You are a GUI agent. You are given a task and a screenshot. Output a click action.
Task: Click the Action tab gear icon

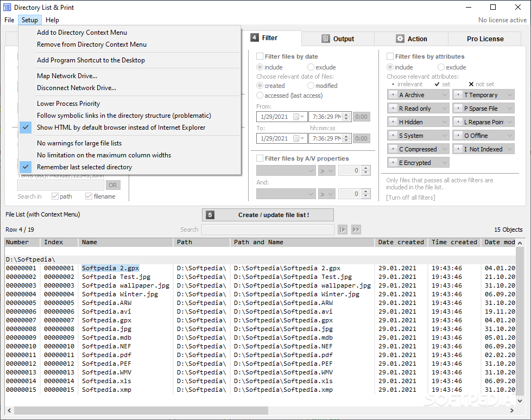coord(400,39)
